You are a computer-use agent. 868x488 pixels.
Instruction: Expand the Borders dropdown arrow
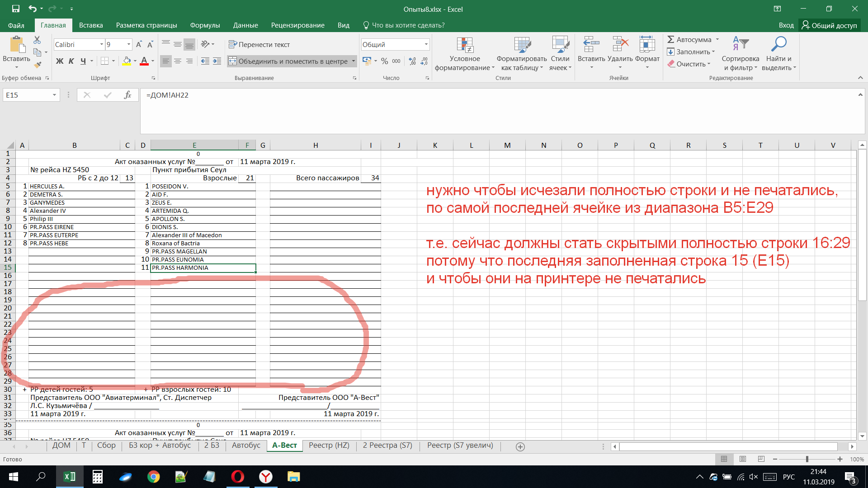tap(113, 61)
